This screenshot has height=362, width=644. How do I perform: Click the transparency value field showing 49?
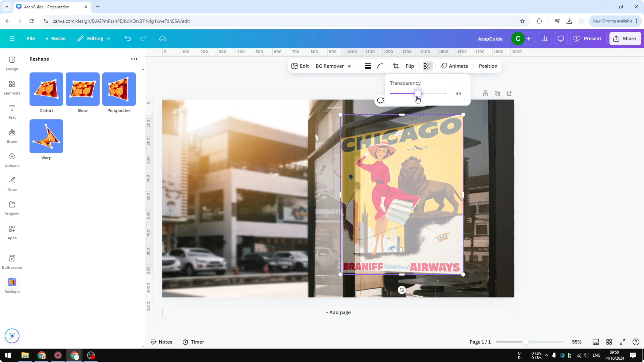[x=458, y=93]
